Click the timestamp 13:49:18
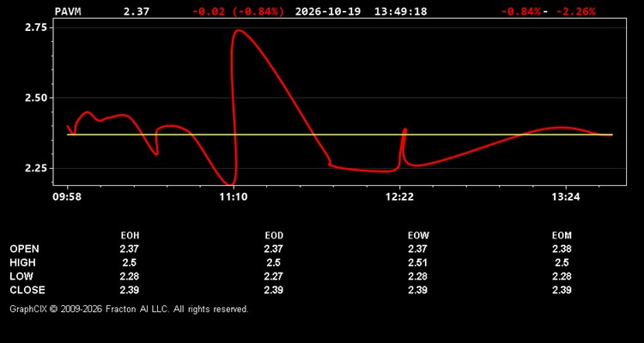This screenshot has height=343, width=644. (x=400, y=11)
